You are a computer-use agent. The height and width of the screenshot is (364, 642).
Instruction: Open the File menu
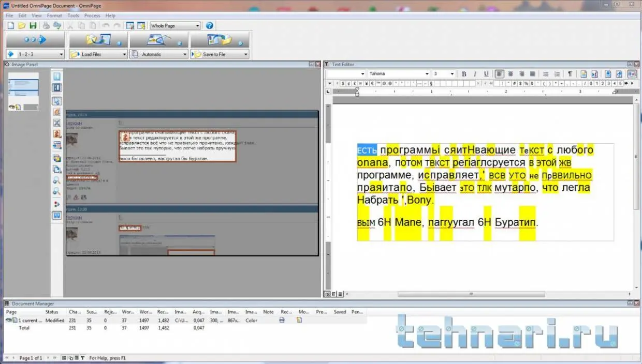tap(9, 16)
